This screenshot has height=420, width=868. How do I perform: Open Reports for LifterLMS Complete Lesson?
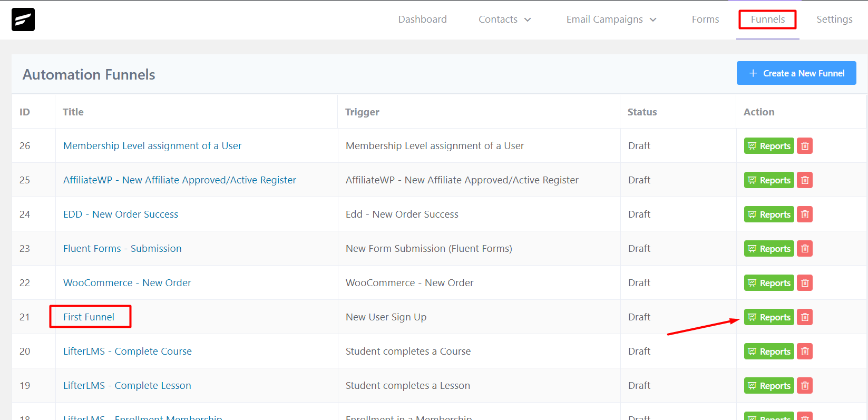769,386
